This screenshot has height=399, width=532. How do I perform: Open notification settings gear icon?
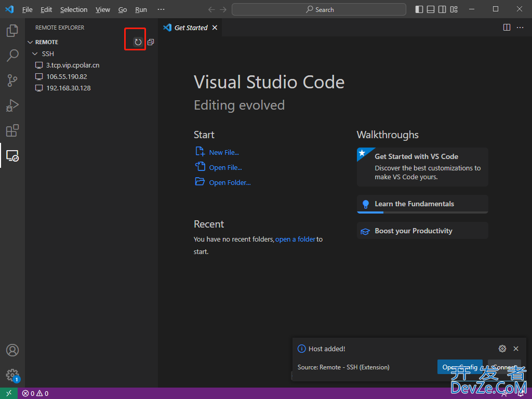(x=502, y=349)
